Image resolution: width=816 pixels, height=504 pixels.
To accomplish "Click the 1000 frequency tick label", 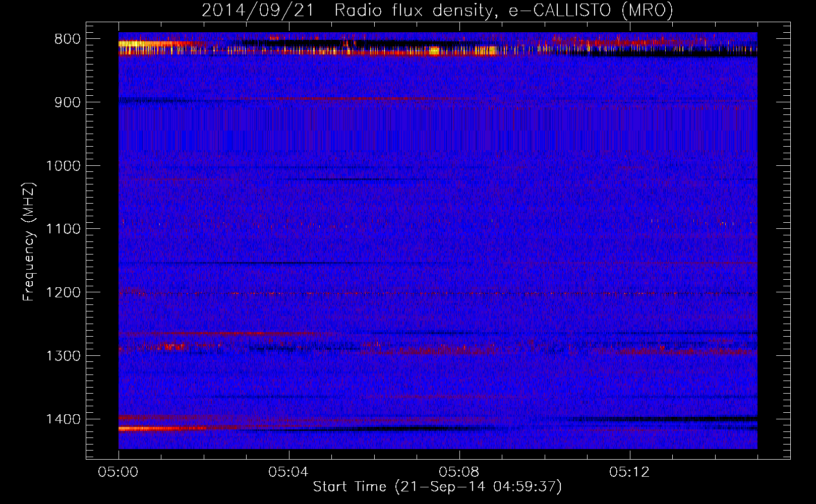I will point(63,166).
